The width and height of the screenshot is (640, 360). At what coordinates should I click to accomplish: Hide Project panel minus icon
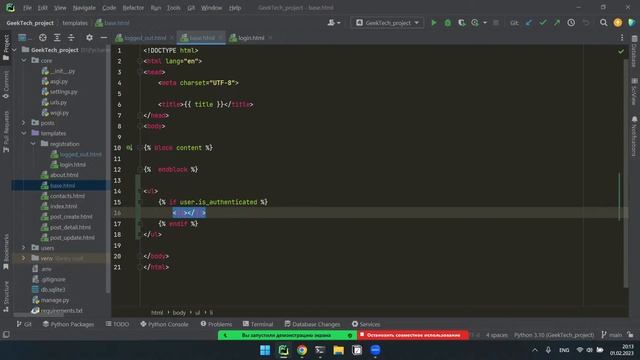click(x=104, y=38)
